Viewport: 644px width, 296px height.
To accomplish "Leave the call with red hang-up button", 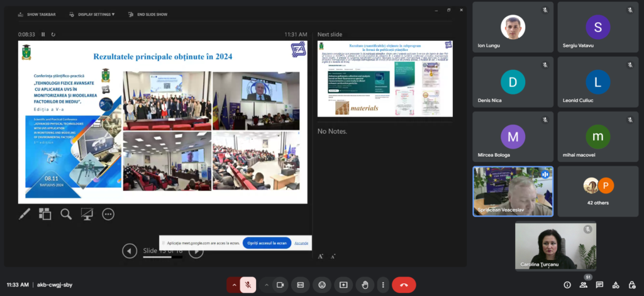I will click(x=404, y=285).
